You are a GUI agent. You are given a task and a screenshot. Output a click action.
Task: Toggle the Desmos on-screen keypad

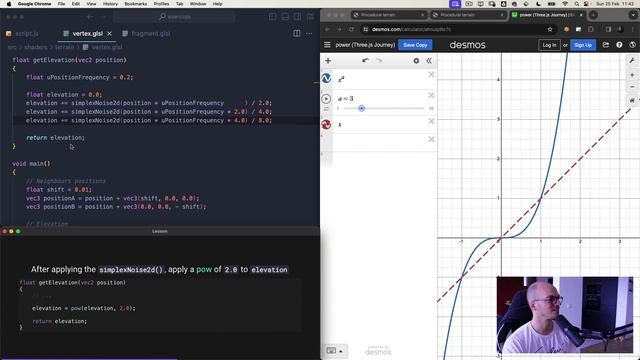coord(334,351)
